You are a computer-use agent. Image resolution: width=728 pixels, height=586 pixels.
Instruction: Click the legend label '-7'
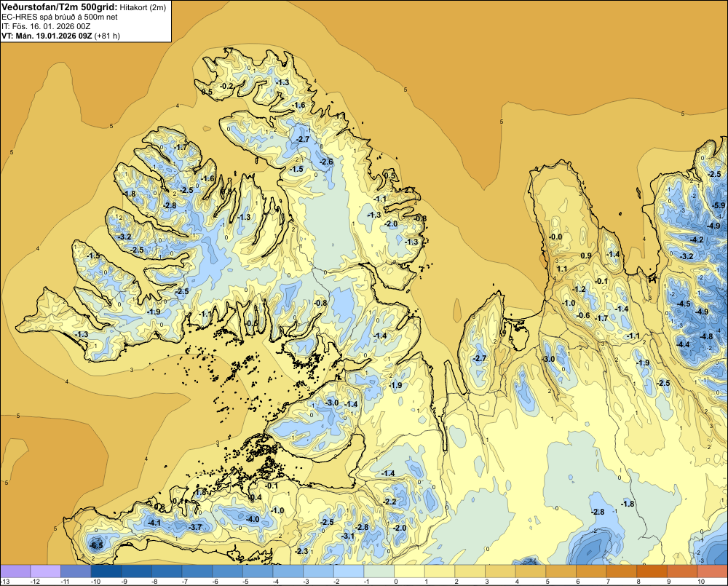click(x=186, y=582)
